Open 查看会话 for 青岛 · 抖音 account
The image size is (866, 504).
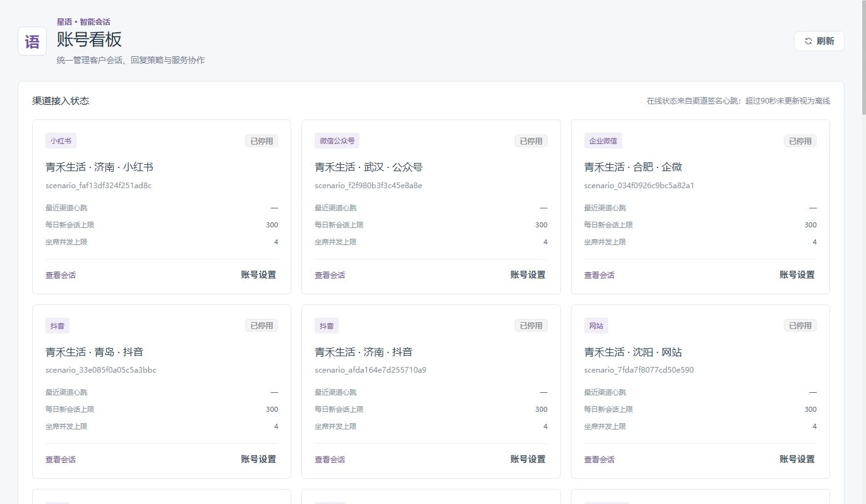coord(61,460)
